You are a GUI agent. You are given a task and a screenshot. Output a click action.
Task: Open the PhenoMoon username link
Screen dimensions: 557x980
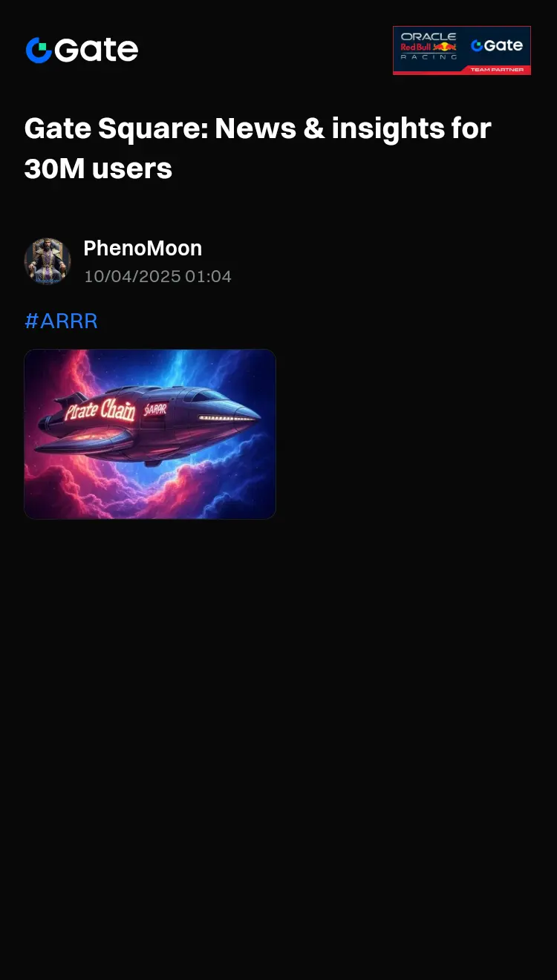143,248
